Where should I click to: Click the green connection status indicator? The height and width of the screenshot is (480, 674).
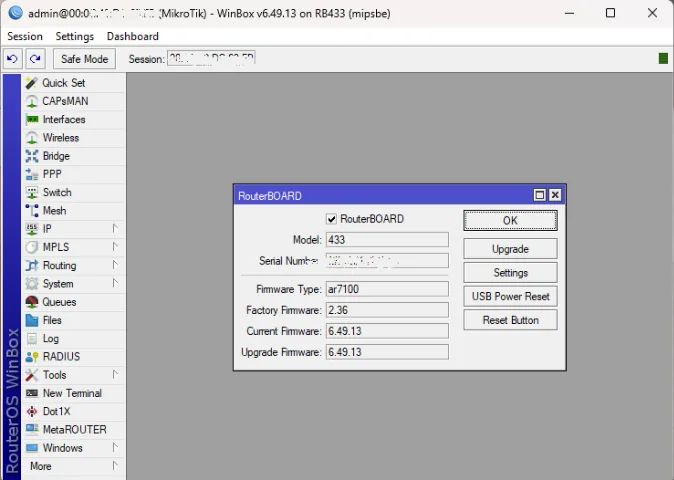coord(663,58)
